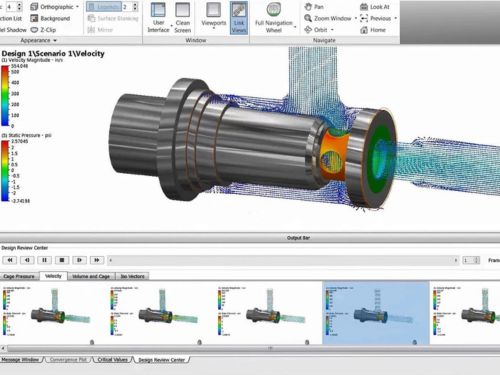
Task: Click the Surface Blanking button
Action: 113,18
